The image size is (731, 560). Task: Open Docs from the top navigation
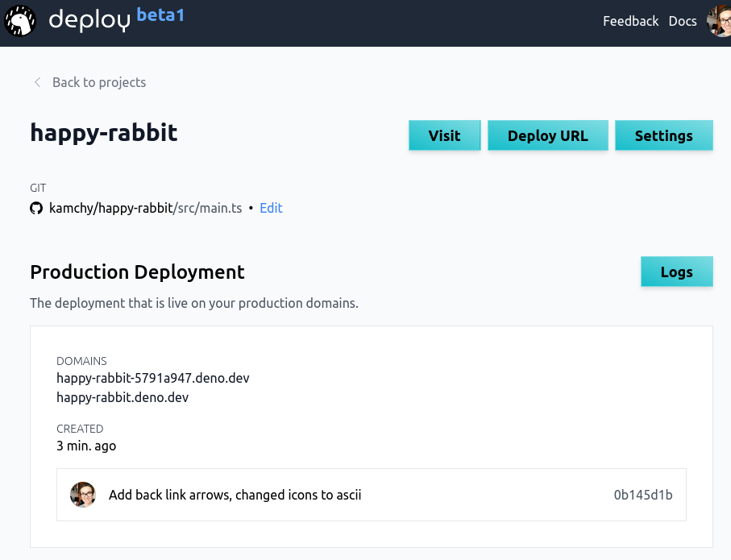click(682, 21)
